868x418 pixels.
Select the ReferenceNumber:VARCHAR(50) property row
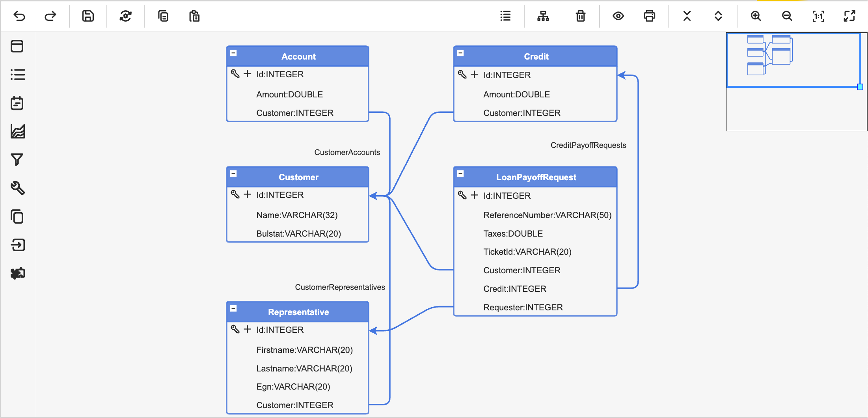point(547,215)
